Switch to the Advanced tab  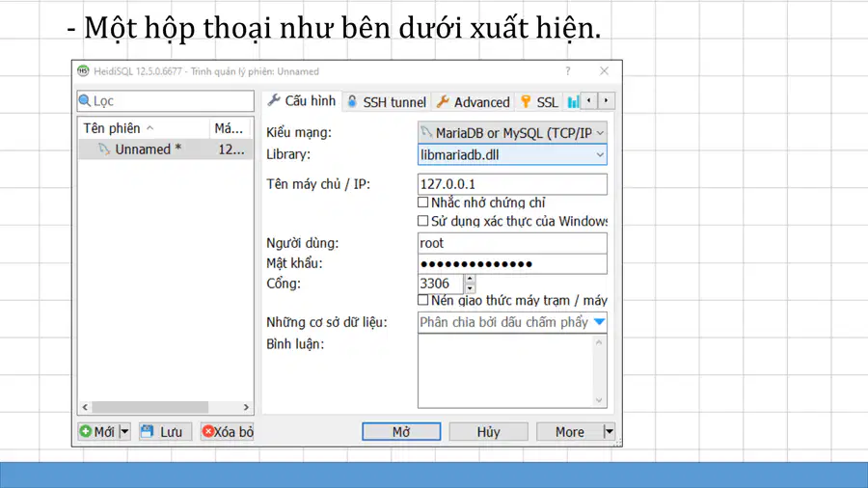[x=474, y=102]
